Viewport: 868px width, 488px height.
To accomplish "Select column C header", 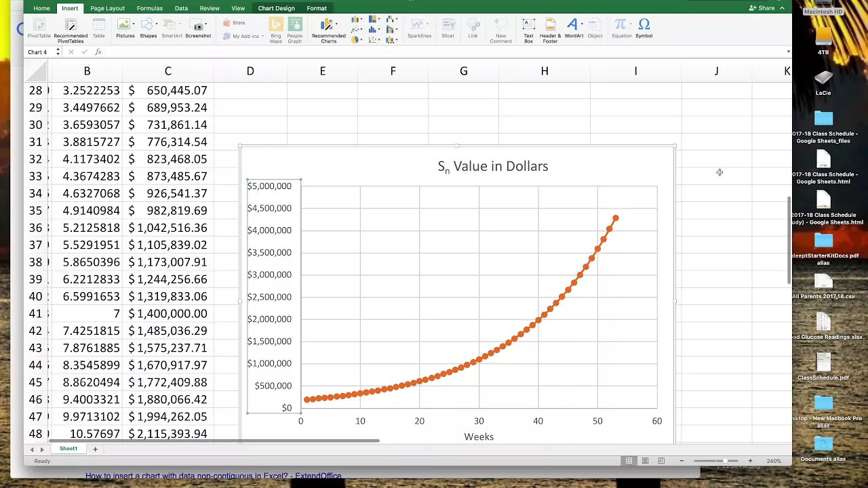I will (x=167, y=71).
